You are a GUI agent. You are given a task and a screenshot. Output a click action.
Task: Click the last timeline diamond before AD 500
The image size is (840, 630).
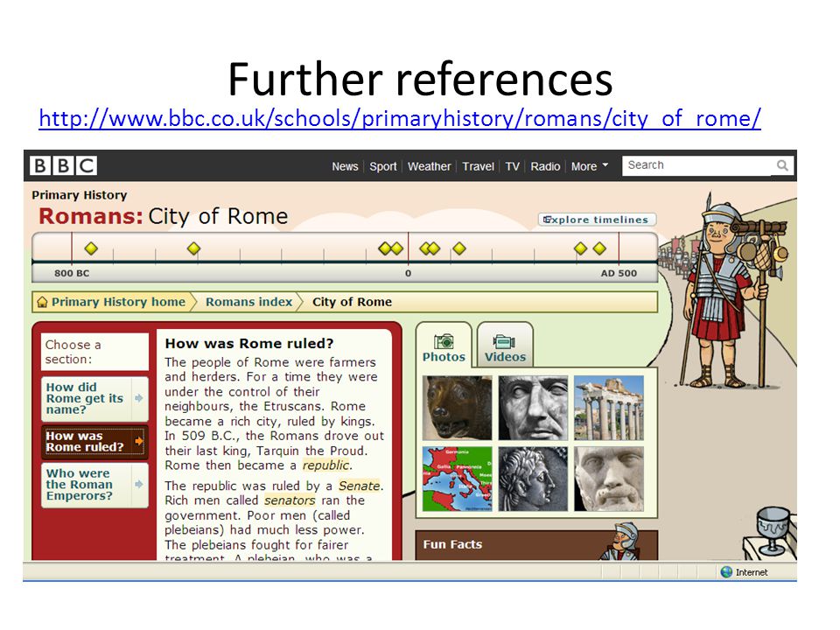pos(599,248)
